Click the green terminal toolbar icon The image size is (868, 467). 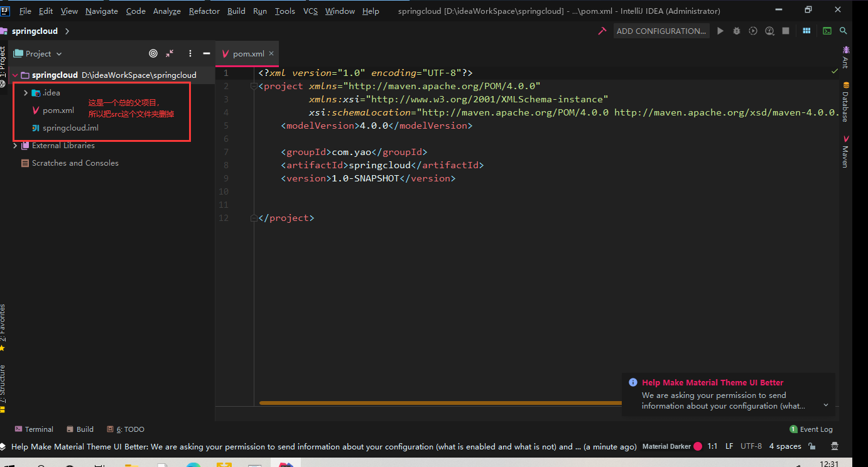click(x=827, y=31)
